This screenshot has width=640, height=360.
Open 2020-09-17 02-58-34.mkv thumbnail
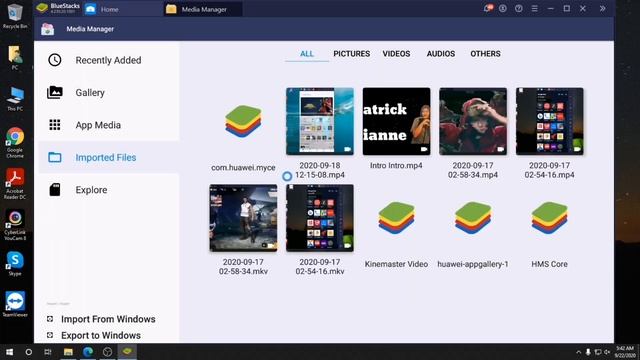click(243, 218)
